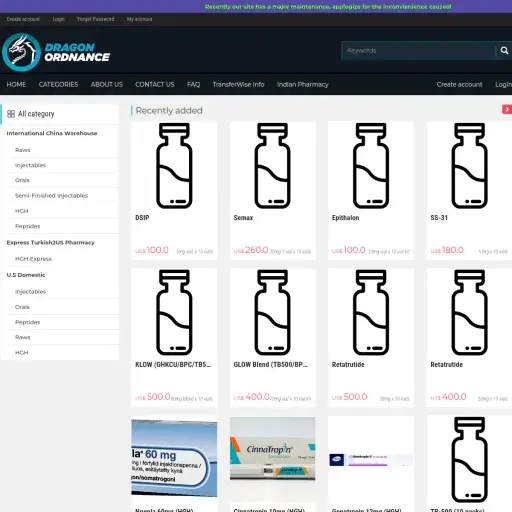Open the DSIP product vial image
Screen dimensions: 512x512
[x=174, y=166]
